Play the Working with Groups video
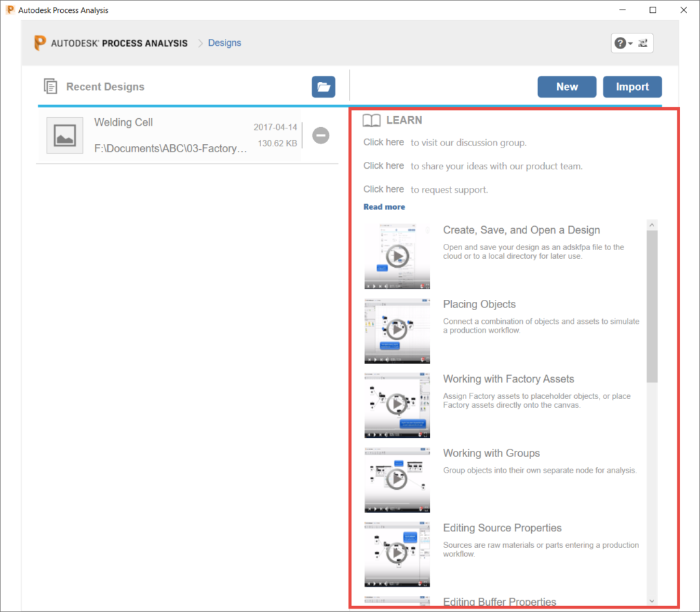Image resolution: width=700 pixels, height=612 pixels. click(397, 479)
